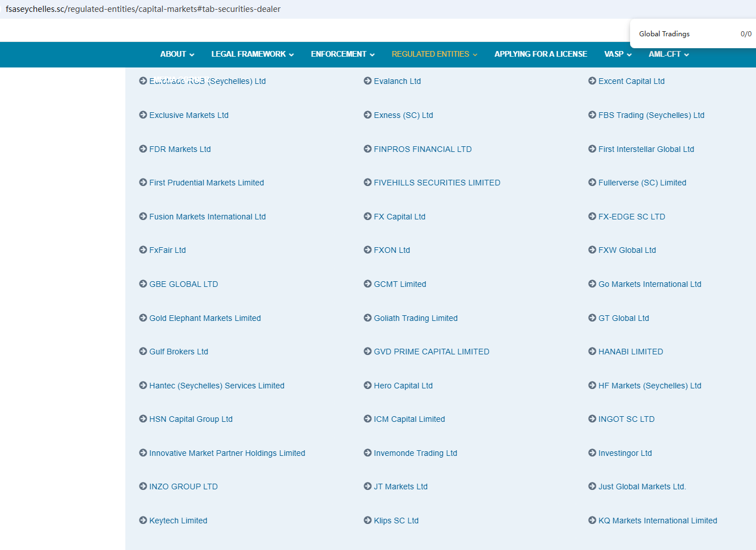Viewport: 756px width, 550px height.
Task: Go to APPLYING FOR A LICENSE
Action: pos(540,54)
